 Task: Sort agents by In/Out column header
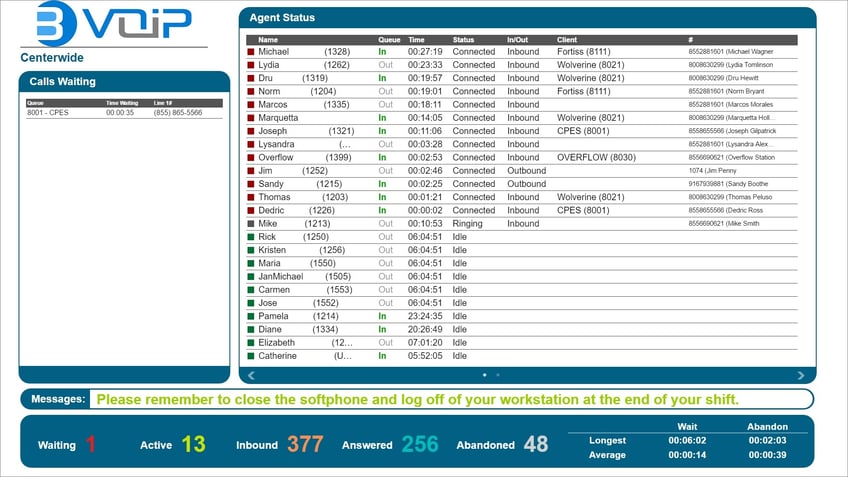pos(518,40)
